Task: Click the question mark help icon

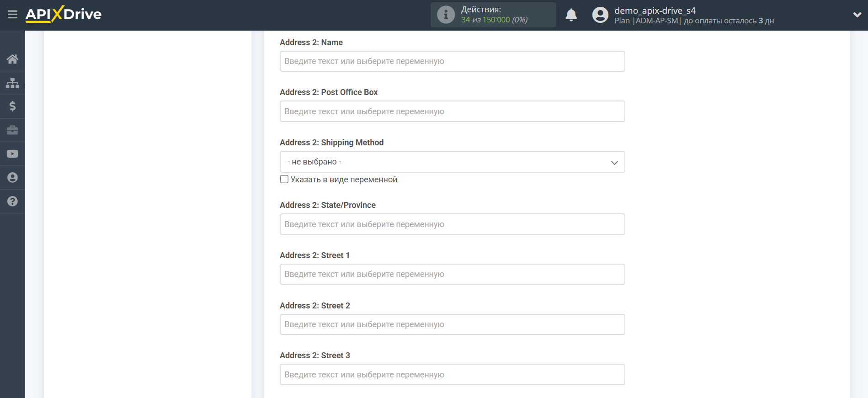Action: pos(12,202)
